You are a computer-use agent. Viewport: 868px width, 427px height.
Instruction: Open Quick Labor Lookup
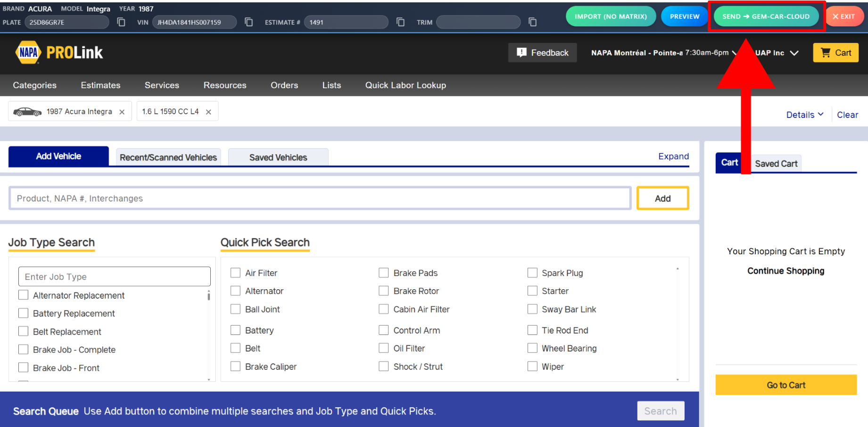[x=405, y=85]
